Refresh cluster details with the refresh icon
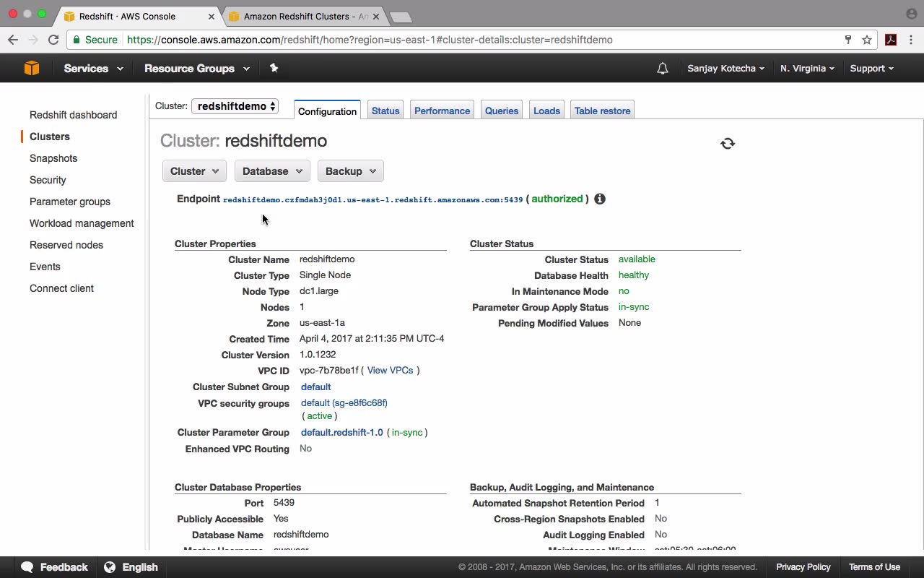The height and width of the screenshot is (578, 924). tap(728, 144)
